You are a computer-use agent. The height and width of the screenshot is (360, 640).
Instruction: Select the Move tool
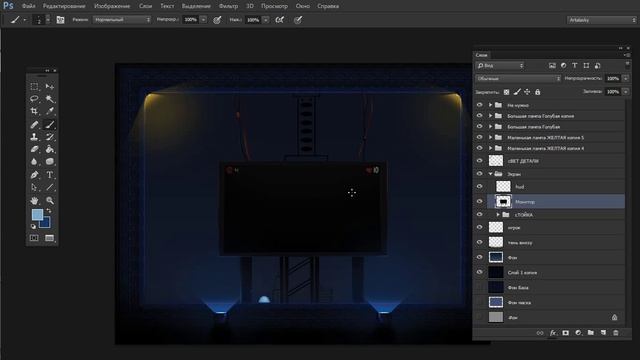click(x=50, y=87)
